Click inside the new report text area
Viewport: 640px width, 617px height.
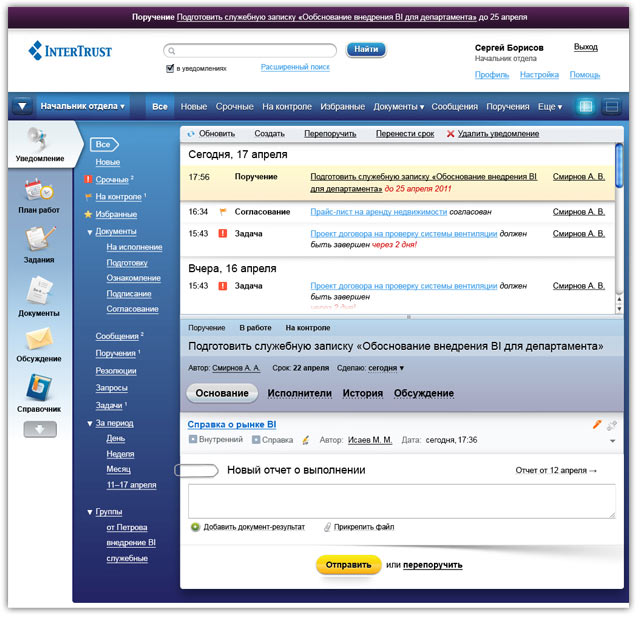(x=401, y=501)
